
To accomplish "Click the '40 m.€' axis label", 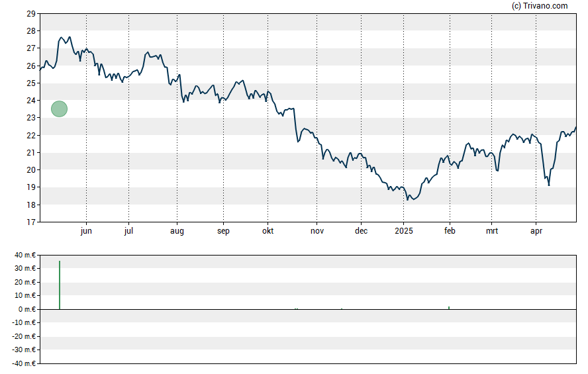I will click(25, 256).
